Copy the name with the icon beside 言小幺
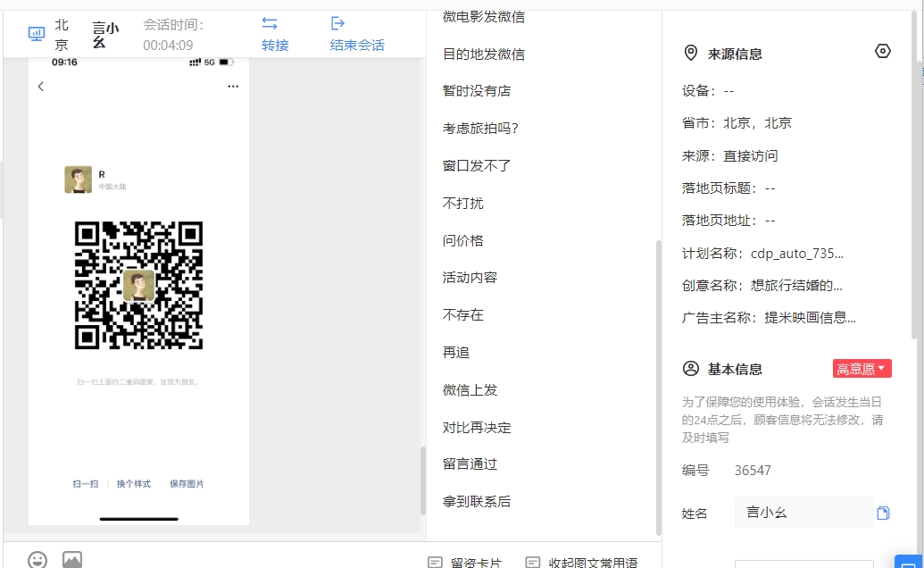The image size is (924, 568). coord(883,514)
